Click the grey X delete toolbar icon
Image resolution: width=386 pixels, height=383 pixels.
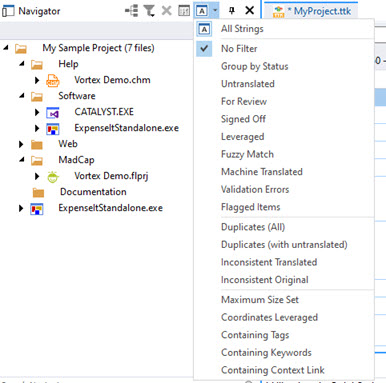(166, 11)
